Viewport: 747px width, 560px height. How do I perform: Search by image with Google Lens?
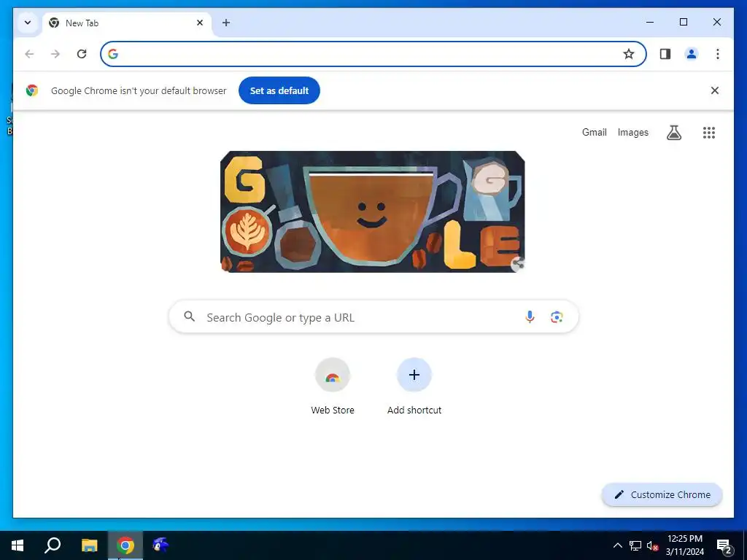[557, 316]
